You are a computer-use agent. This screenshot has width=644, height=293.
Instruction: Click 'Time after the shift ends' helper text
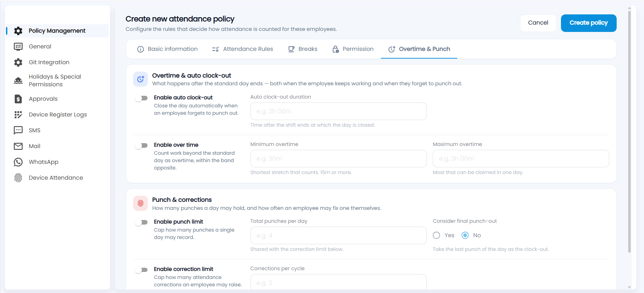click(x=313, y=125)
